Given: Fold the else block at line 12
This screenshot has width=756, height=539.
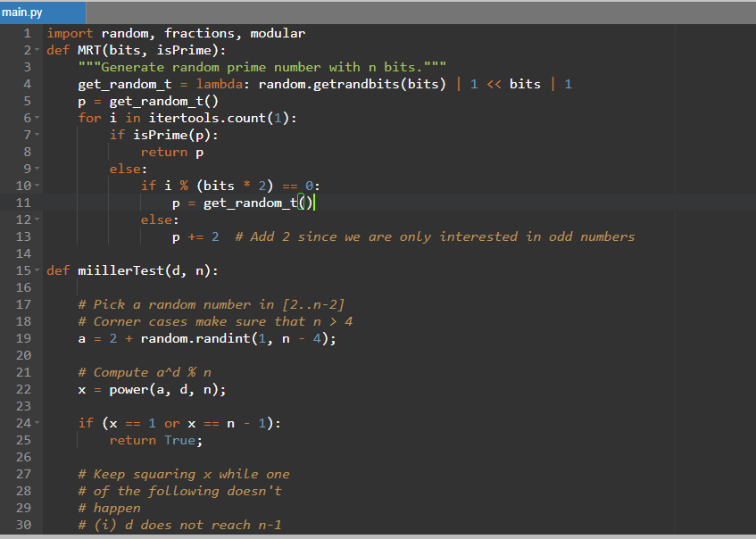Looking at the screenshot, I should pyautogui.click(x=38, y=220).
